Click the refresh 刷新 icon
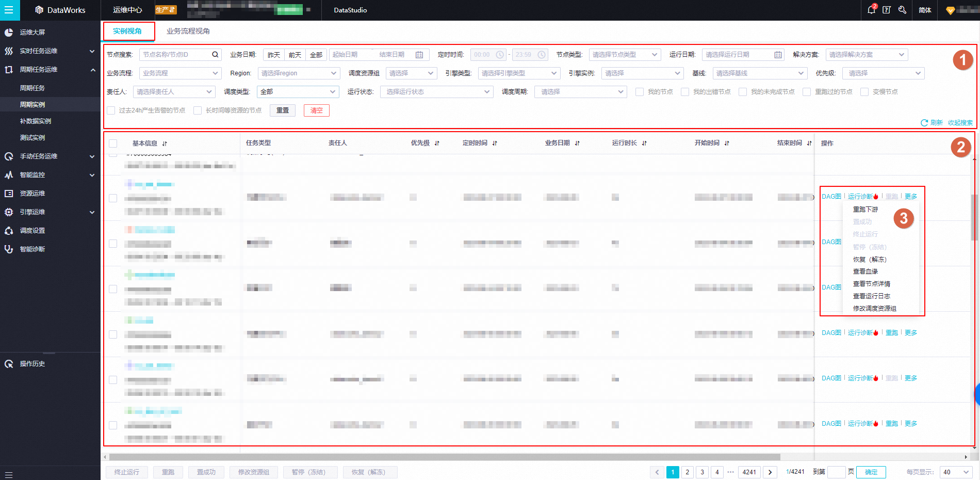Image resolution: width=980 pixels, height=480 pixels. point(924,123)
